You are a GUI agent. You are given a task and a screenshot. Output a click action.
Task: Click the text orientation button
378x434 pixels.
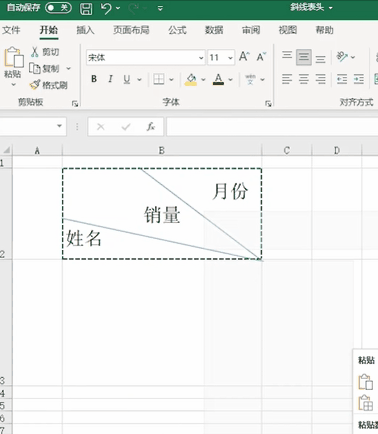[x=342, y=57]
